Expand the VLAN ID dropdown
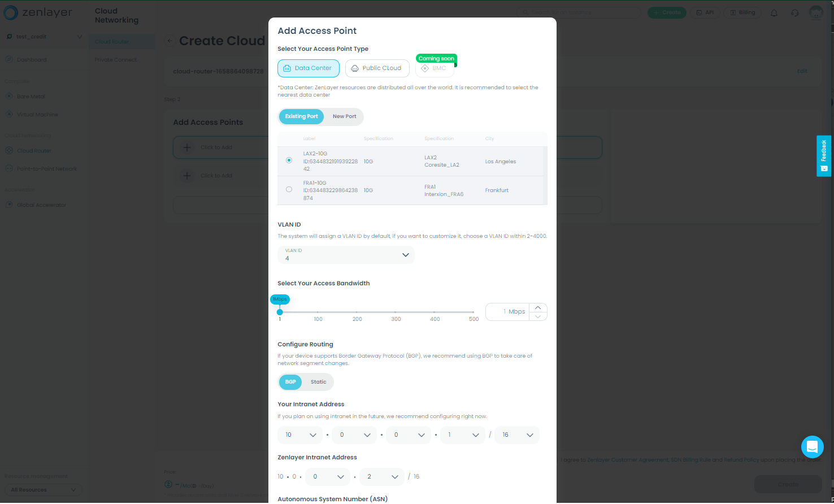Viewport: 834px width, 504px height. point(346,255)
